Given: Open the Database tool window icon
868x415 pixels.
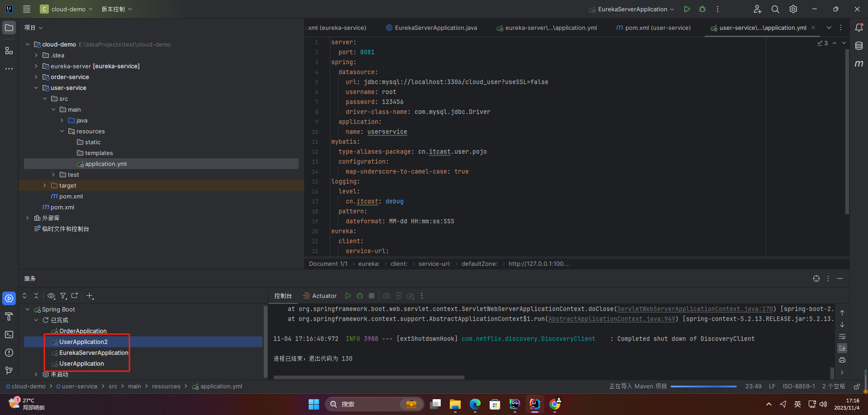Looking at the screenshot, I should click(859, 46).
